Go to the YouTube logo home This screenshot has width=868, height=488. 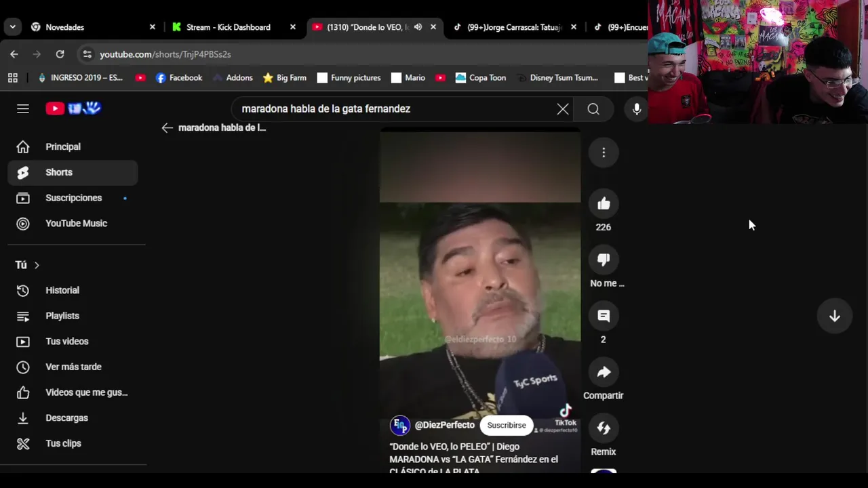73,108
